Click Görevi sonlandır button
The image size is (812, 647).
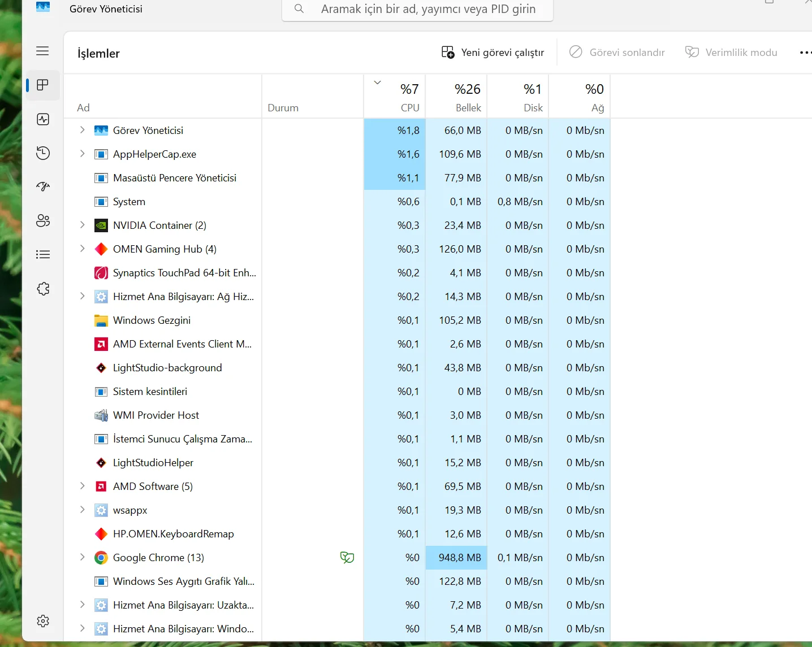[x=617, y=53]
